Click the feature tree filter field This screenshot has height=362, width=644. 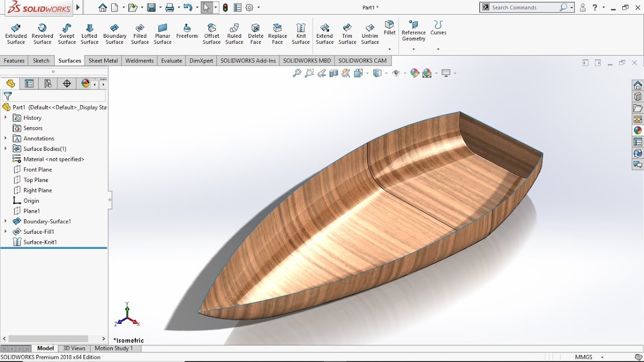(54, 96)
